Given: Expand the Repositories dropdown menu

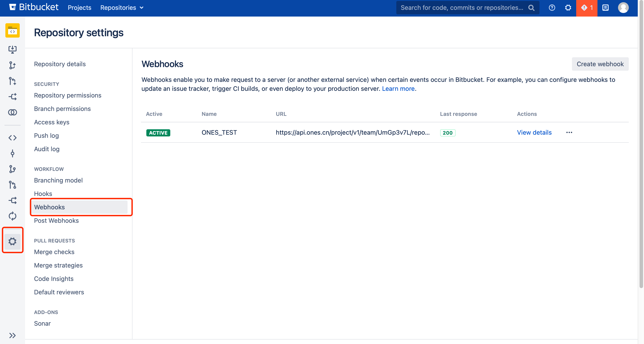Looking at the screenshot, I should point(122,8).
